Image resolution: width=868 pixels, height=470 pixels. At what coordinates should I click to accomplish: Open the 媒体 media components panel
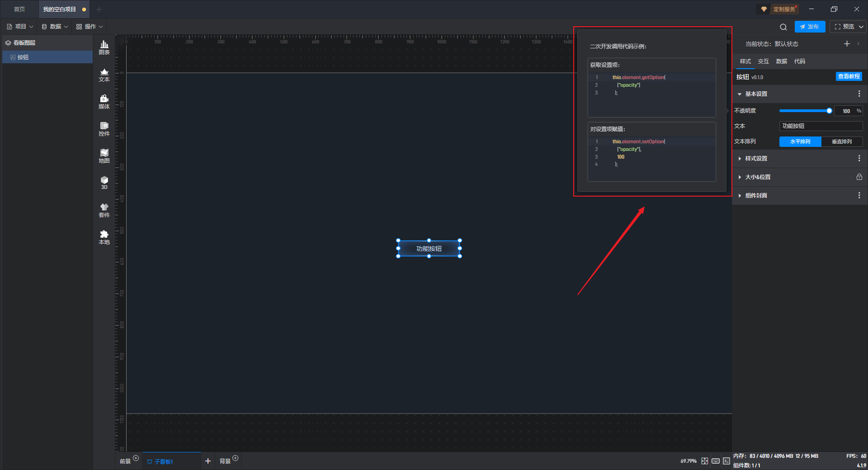104,101
